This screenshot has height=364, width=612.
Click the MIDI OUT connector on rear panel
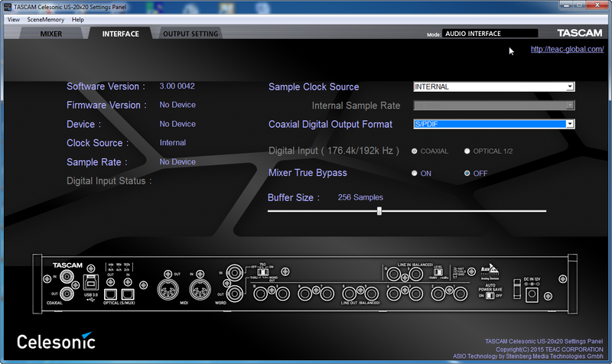click(168, 291)
